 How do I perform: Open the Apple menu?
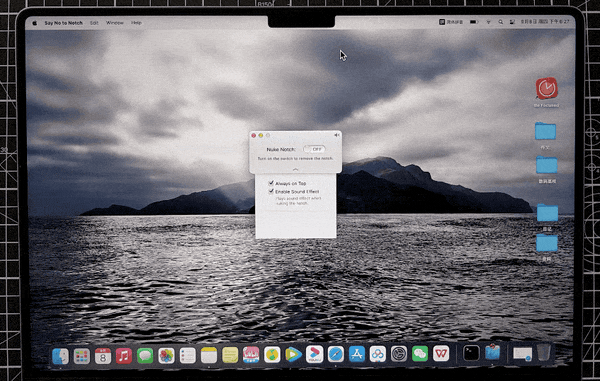[35, 23]
